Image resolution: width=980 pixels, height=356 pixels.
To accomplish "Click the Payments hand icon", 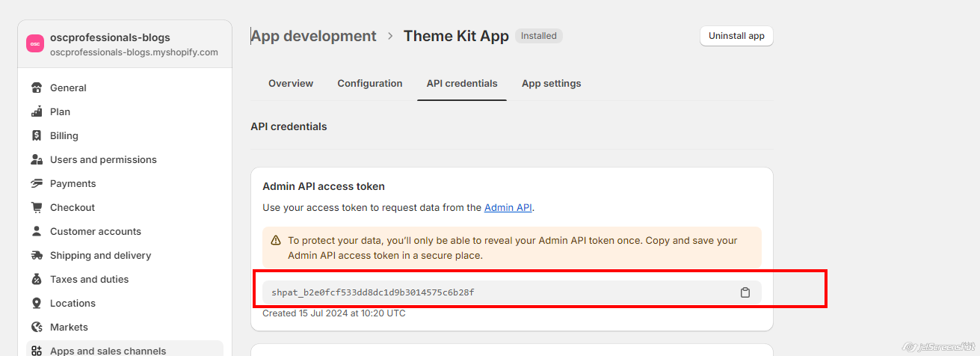I will point(37,184).
